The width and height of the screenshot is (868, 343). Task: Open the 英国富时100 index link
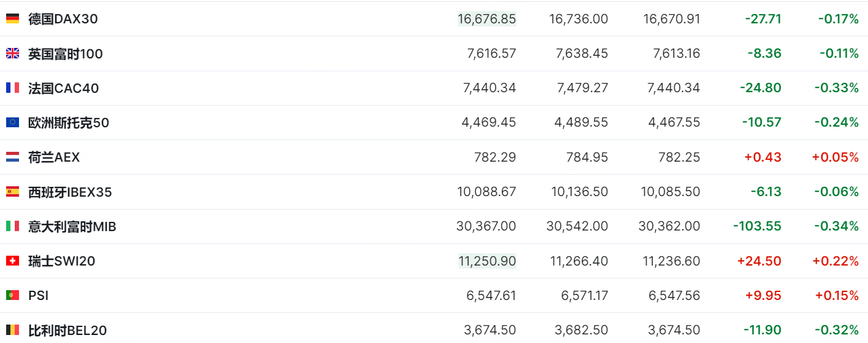[x=66, y=53]
